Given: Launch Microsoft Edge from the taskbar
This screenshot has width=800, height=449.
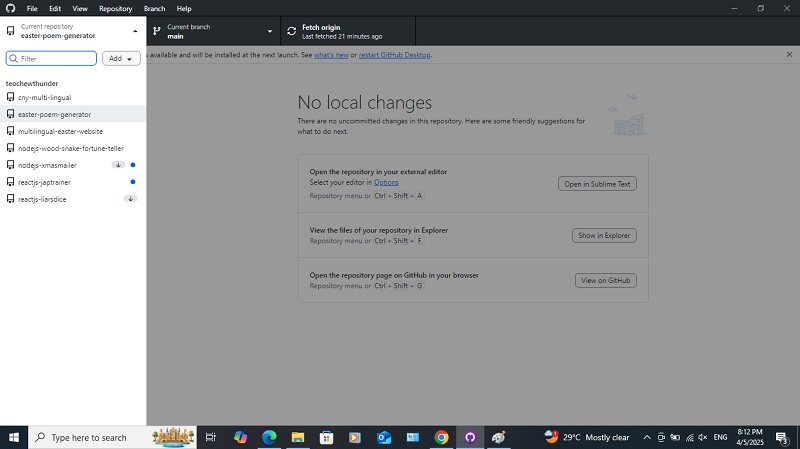Looking at the screenshot, I should 269,437.
